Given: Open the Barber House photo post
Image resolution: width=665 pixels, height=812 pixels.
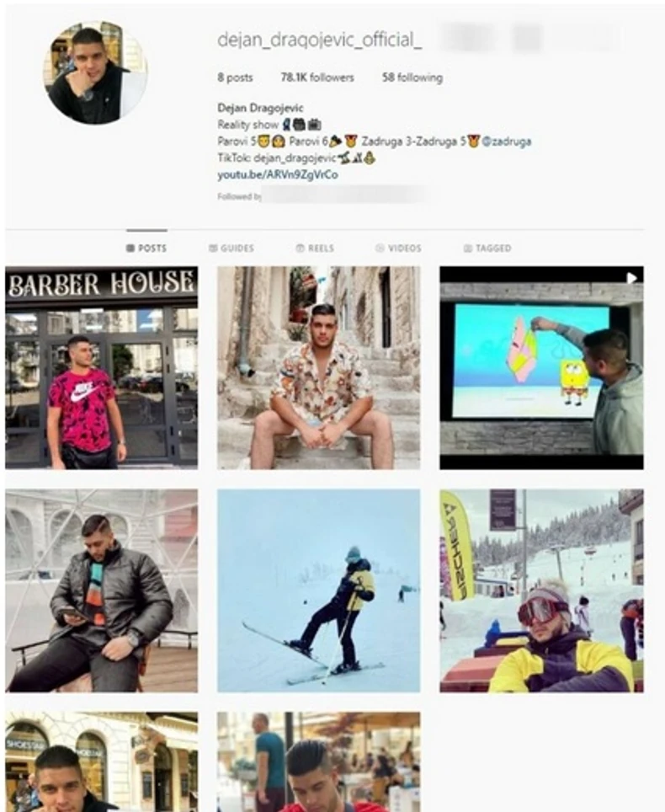Looking at the screenshot, I should (x=101, y=368).
